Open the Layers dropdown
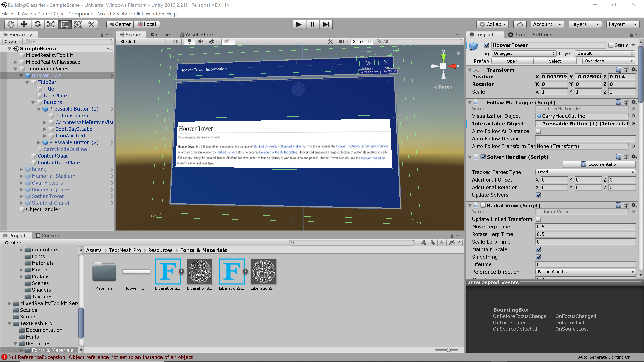This screenshot has height=362, width=644. [584, 24]
